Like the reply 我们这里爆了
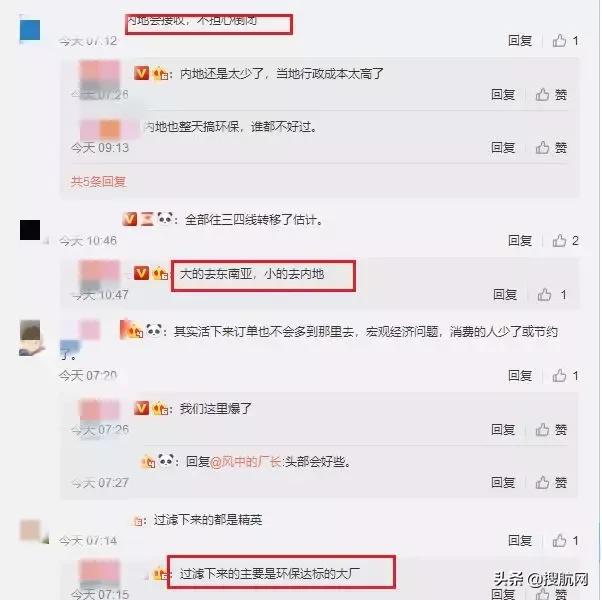602x600 pixels. pyautogui.click(x=551, y=430)
